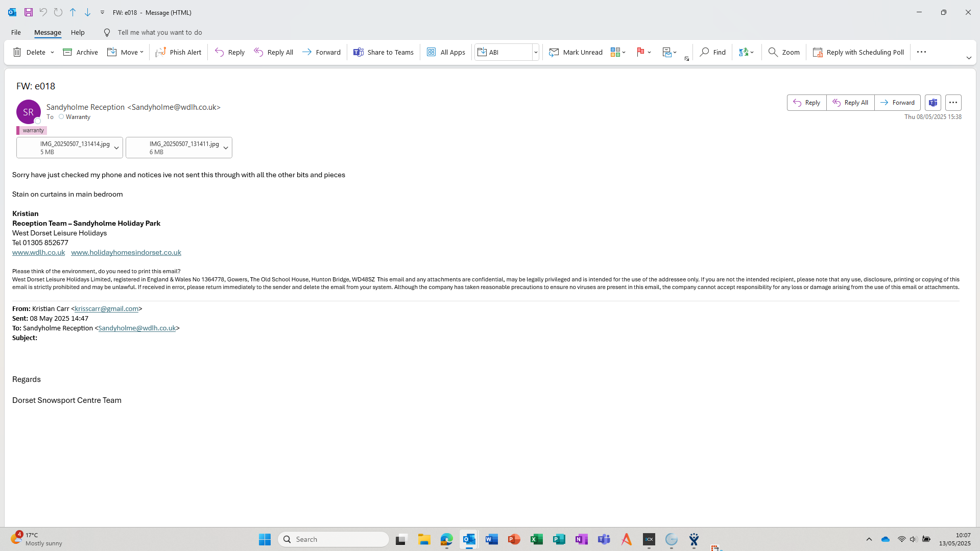Click the Zoom magnifier button
980x551 pixels.
click(784, 52)
